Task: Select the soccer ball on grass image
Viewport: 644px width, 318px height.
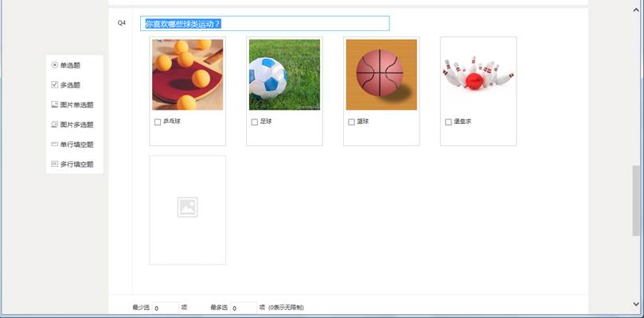Action: tap(285, 75)
